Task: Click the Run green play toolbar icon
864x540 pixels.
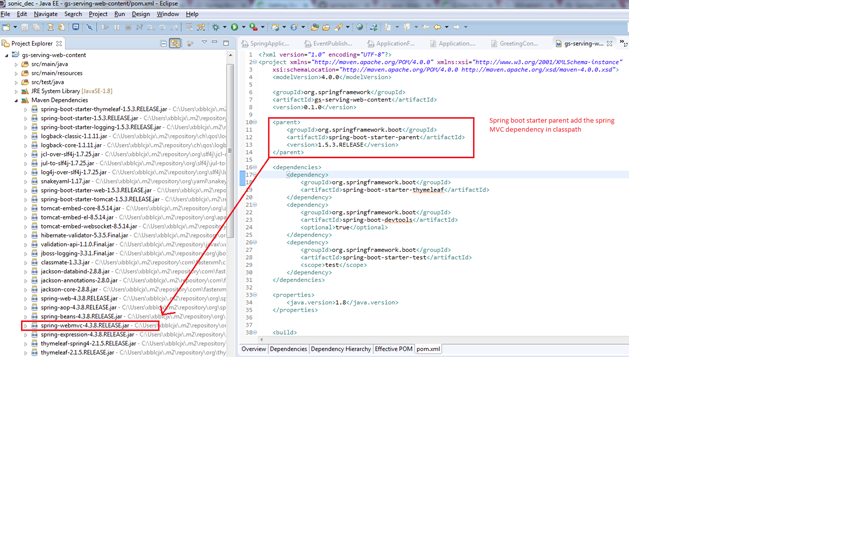Action: coord(235,27)
